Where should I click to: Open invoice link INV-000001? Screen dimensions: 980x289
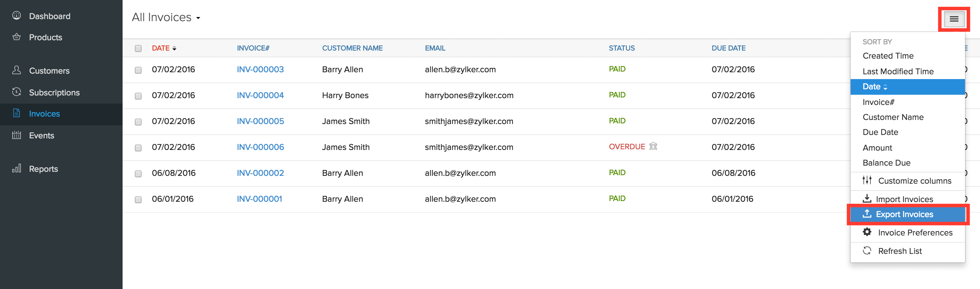259,199
